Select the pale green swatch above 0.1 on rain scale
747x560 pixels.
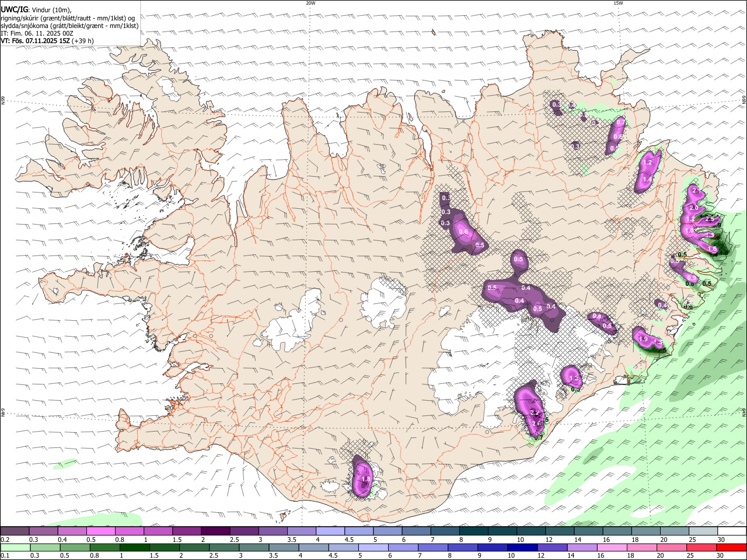[15, 548]
